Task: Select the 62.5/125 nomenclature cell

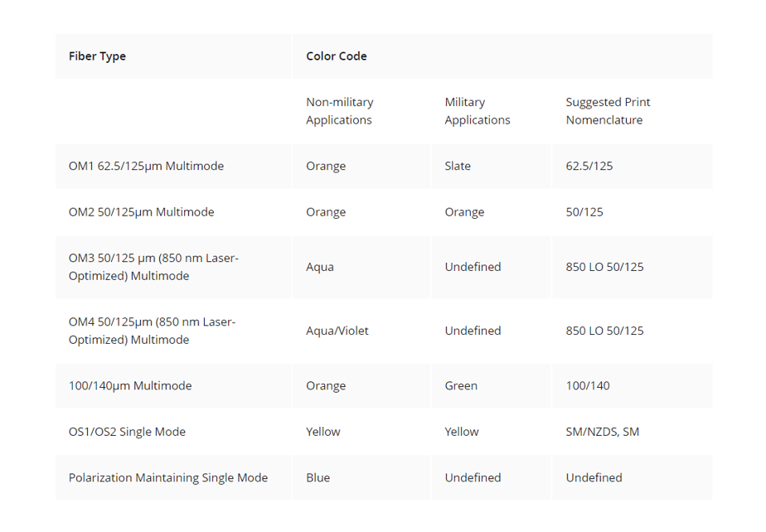Action: point(589,166)
